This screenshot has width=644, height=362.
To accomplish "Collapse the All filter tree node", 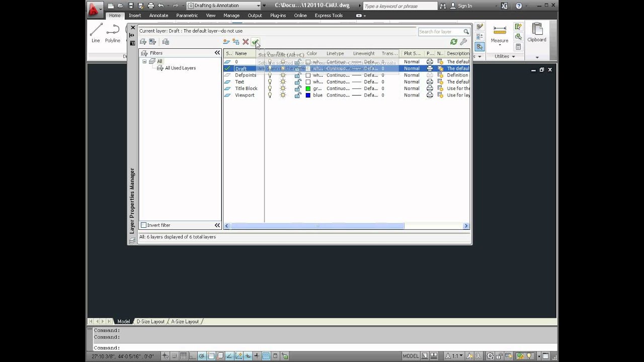I will (x=144, y=61).
